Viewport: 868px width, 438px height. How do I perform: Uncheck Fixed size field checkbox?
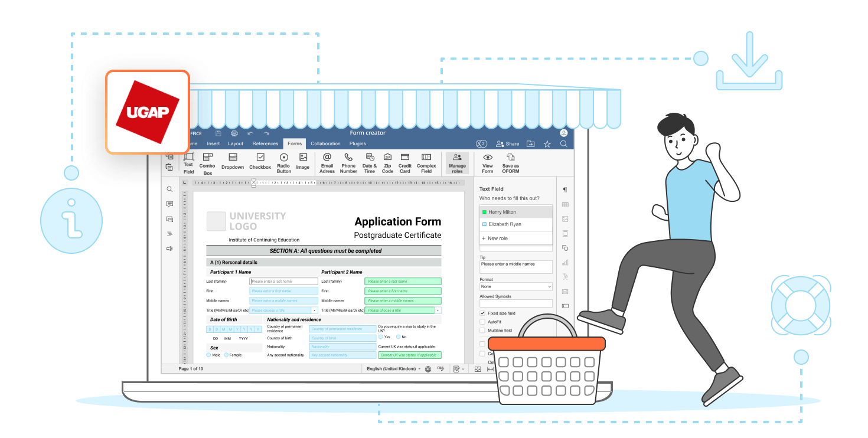[482, 313]
